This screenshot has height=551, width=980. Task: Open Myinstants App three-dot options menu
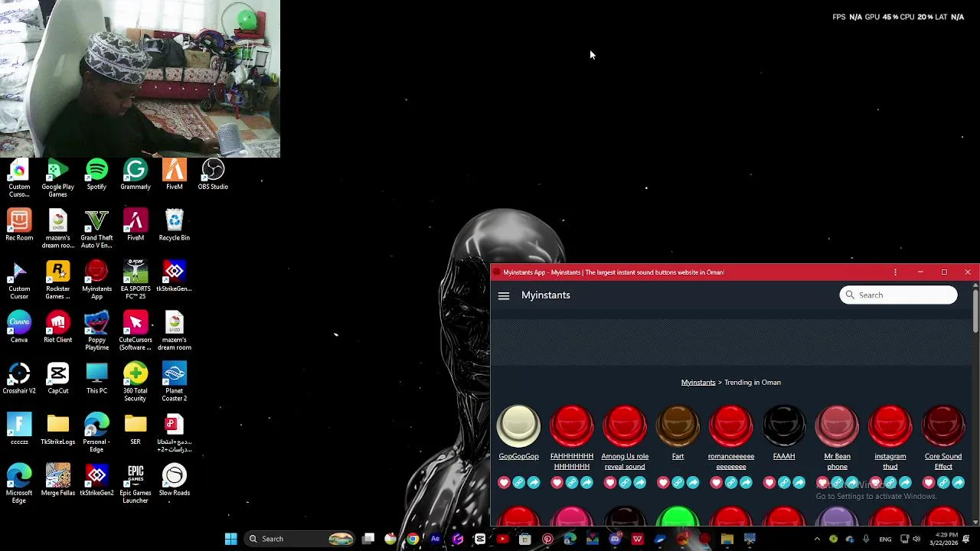point(895,272)
